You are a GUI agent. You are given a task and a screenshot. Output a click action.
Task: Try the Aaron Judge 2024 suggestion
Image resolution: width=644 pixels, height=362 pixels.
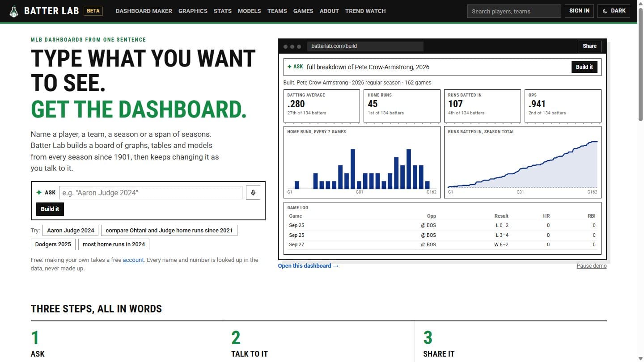pos(71,231)
